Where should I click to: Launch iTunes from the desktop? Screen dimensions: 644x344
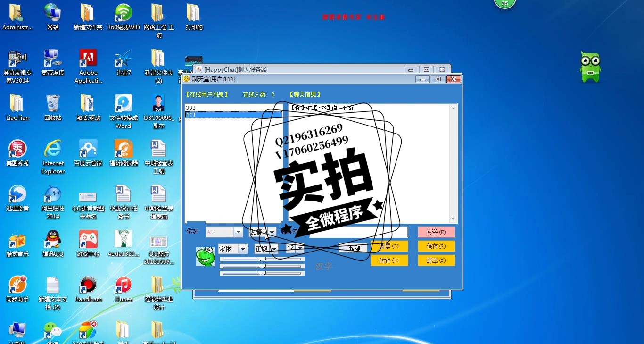coord(124,289)
